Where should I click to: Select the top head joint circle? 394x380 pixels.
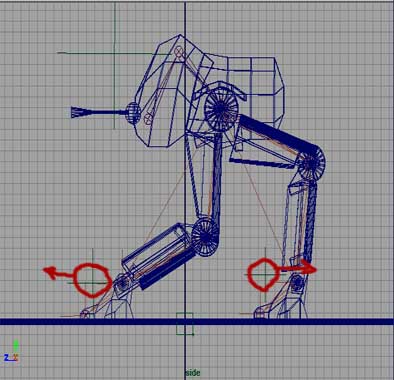(180, 51)
